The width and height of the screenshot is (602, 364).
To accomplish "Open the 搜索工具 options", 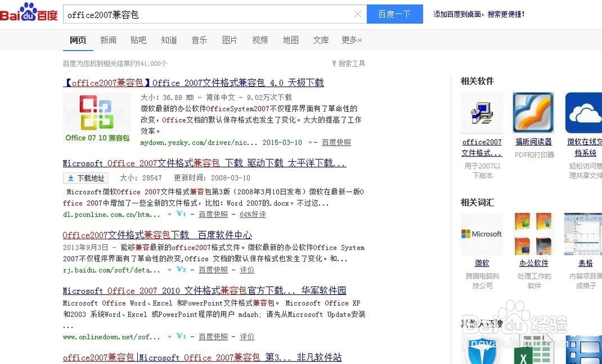I will pyautogui.click(x=352, y=63).
